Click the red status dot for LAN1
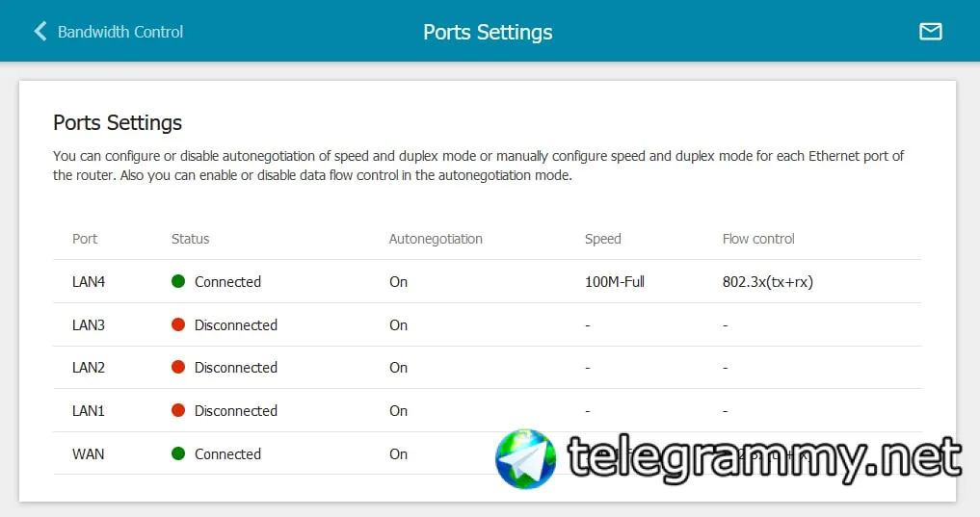 pyautogui.click(x=178, y=410)
